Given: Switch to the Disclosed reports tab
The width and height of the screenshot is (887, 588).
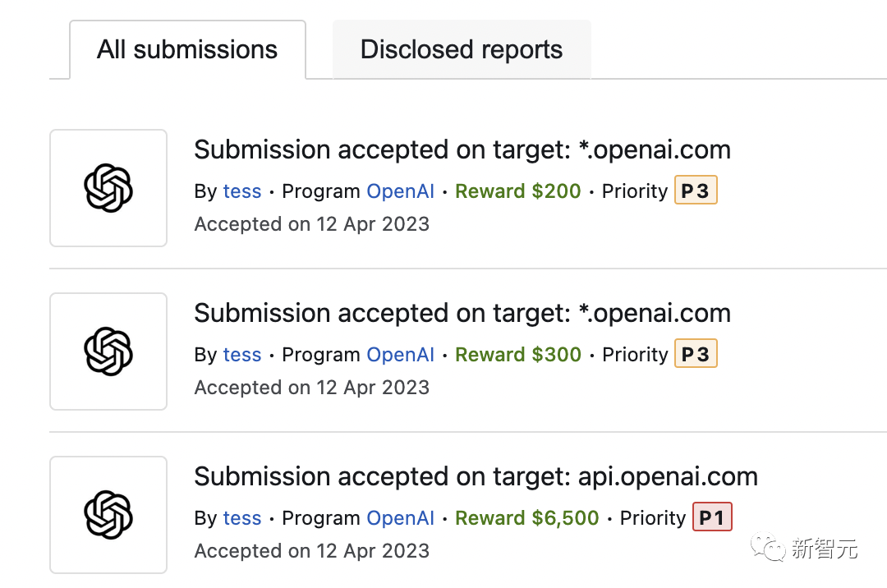Looking at the screenshot, I should click(x=462, y=49).
